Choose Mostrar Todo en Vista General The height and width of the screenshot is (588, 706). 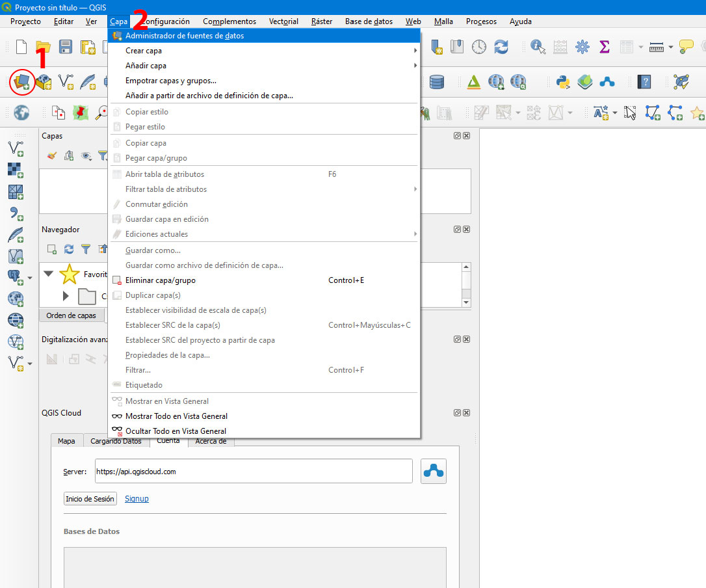[264, 416]
